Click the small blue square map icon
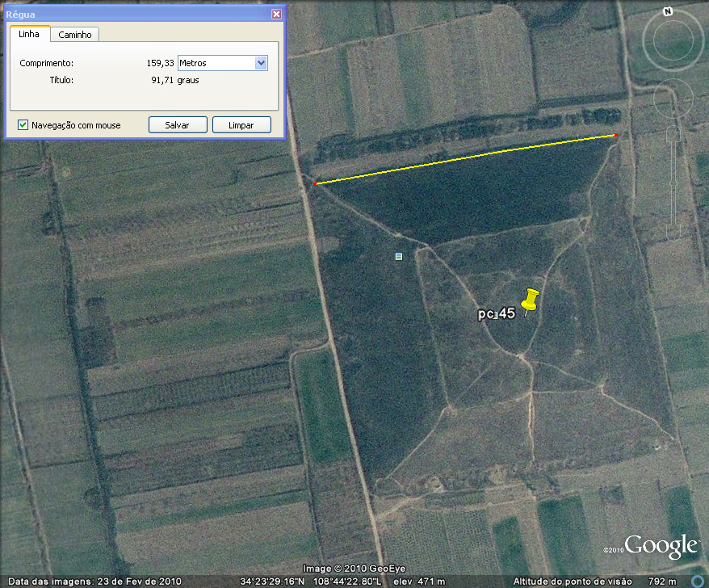Image resolution: width=709 pixels, height=588 pixels. coord(399,256)
